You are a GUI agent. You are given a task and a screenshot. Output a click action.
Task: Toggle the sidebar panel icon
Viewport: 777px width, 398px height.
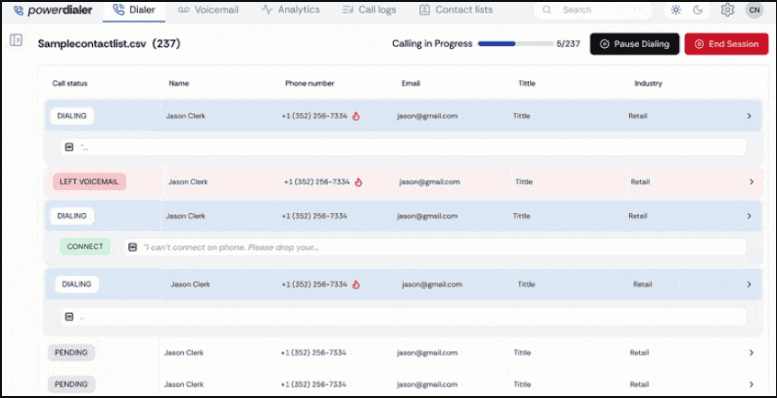point(16,40)
